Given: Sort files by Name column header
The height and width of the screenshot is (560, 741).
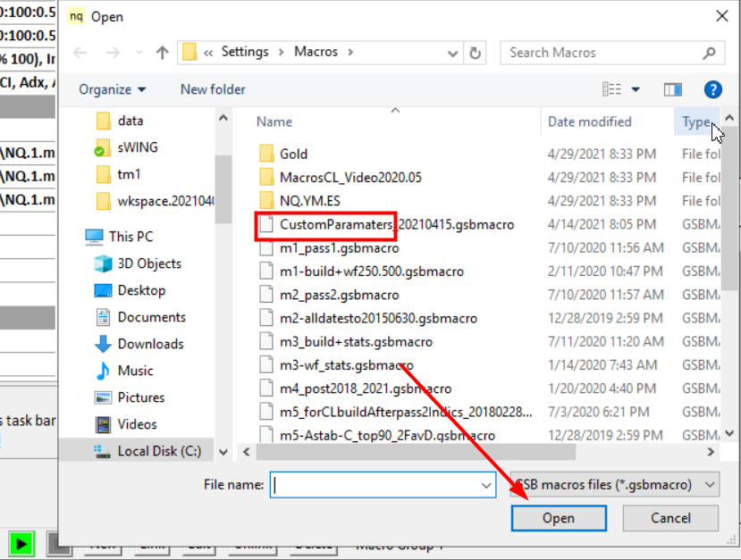Looking at the screenshot, I should point(274,121).
